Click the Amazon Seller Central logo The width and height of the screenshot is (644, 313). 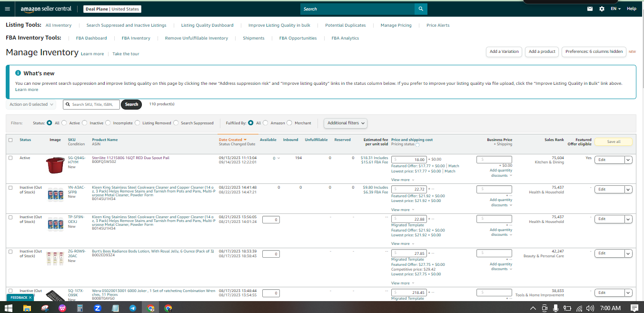[x=46, y=9]
